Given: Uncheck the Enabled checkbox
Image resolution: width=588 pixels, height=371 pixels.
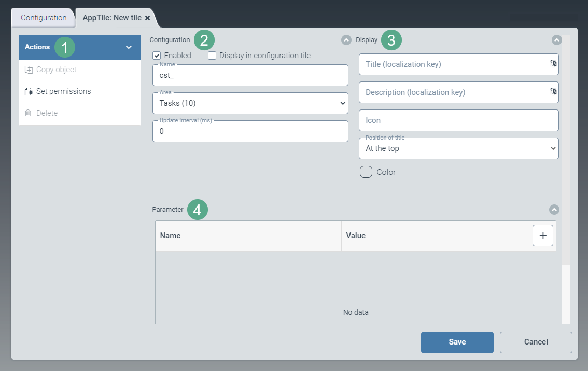Looking at the screenshot, I should (157, 56).
